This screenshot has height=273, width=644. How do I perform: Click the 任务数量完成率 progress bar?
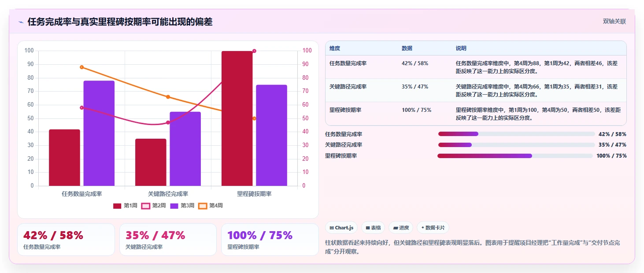(x=516, y=134)
